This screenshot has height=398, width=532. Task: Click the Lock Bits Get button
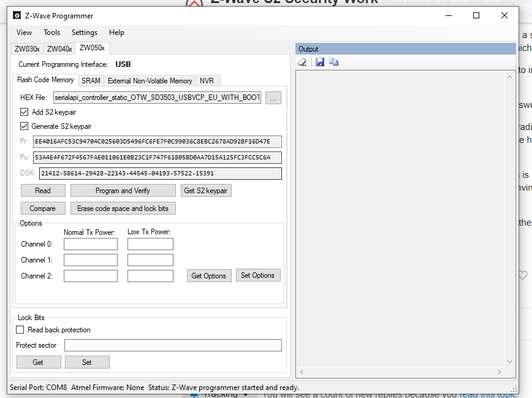(x=39, y=362)
